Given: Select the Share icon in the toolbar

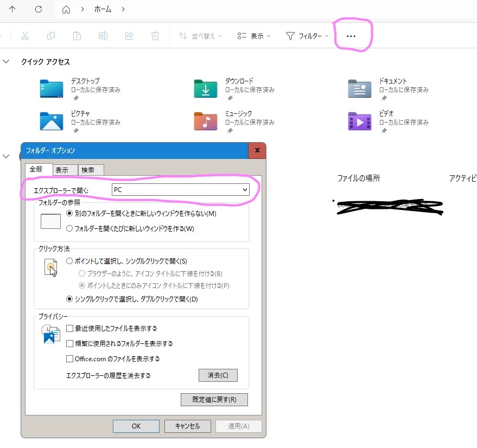Looking at the screenshot, I should (x=129, y=35).
